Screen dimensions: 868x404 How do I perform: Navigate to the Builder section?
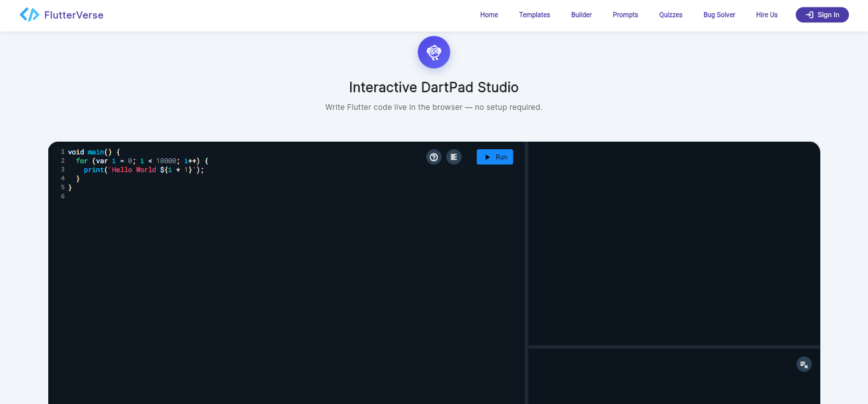pyautogui.click(x=581, y=15)
